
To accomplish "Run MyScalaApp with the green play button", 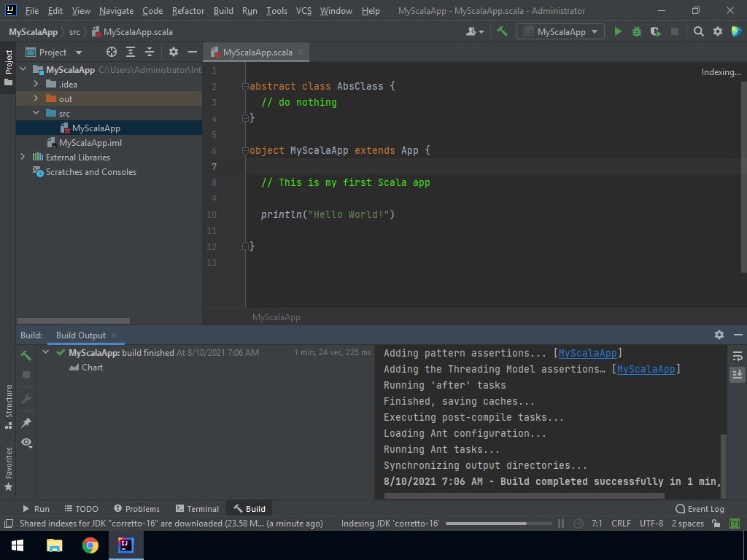I will 619,31.
